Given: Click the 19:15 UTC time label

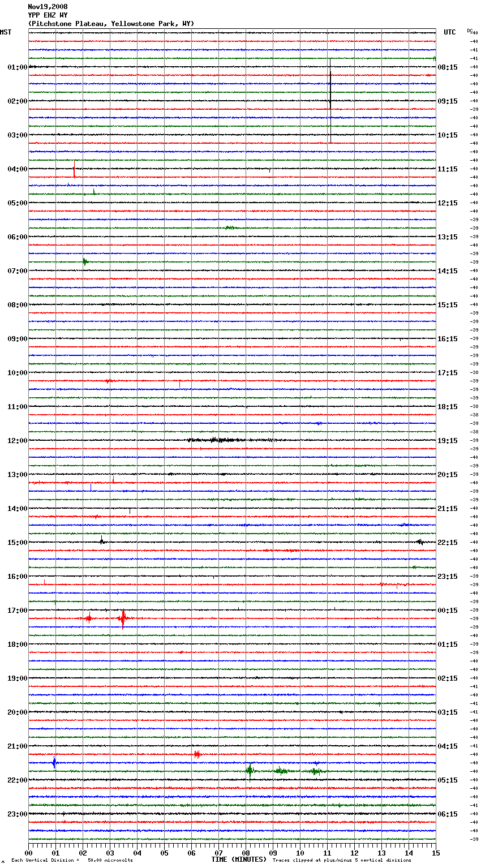Looking at the screenshot, I should (448, 441).
